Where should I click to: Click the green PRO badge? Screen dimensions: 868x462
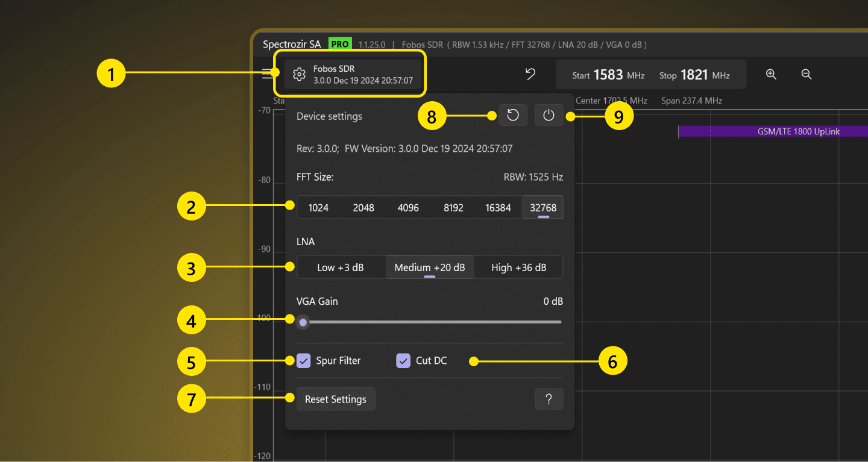[340, 44]
